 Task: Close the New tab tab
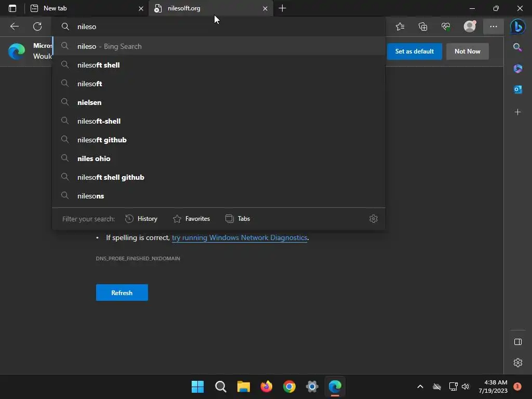(x=141, y=8)
